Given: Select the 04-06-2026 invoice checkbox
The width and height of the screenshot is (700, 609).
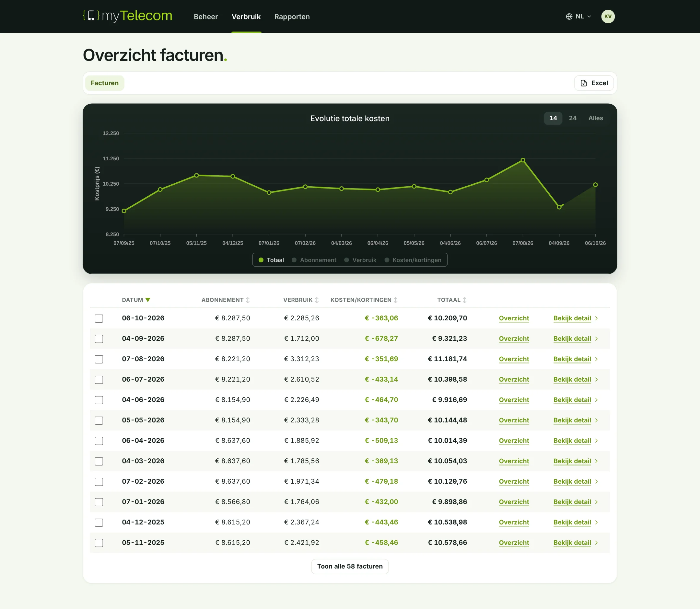Looking at the screenshot, I should click(x=99, y=400).
